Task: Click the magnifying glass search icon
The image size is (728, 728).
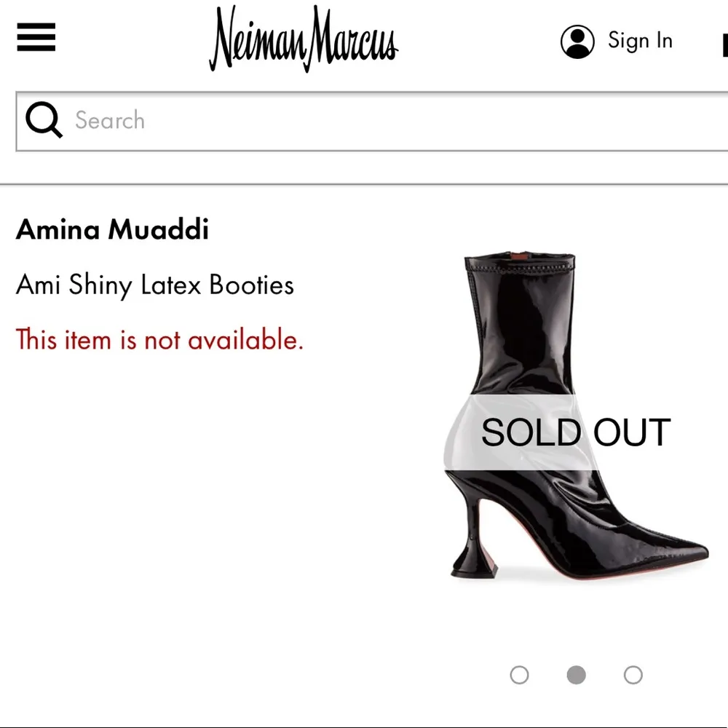Action: [43, 120]
